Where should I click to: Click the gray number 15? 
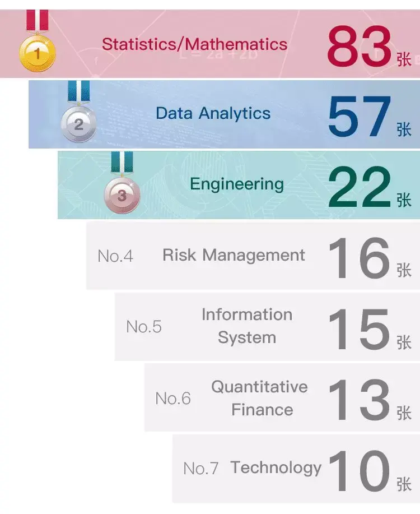click(x=360, y=329)
